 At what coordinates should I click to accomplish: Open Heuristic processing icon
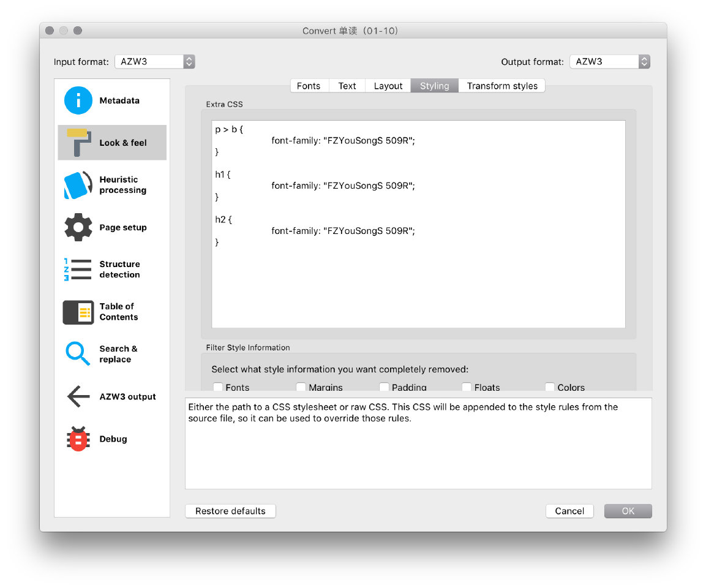point(78,185)
